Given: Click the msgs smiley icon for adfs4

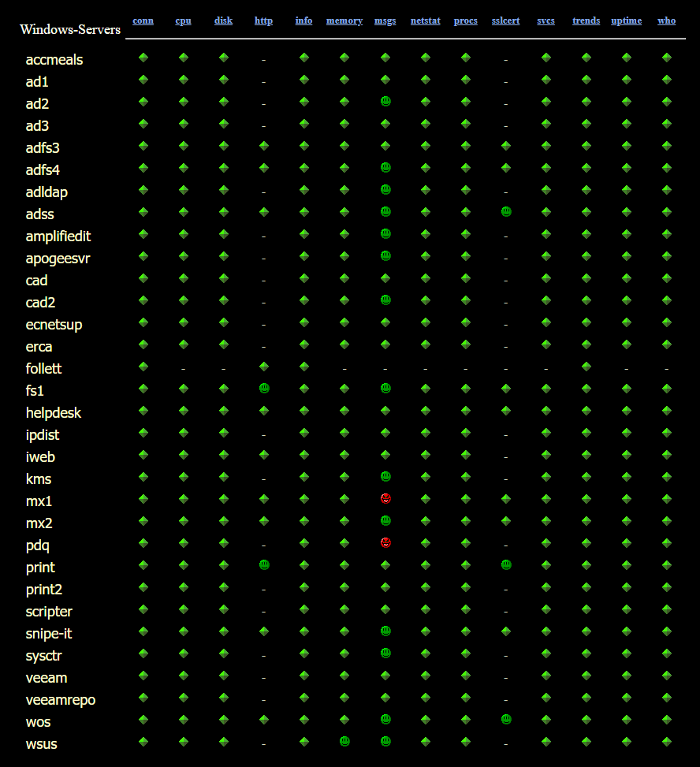Looking at the screenshot, I should (385, 168).
